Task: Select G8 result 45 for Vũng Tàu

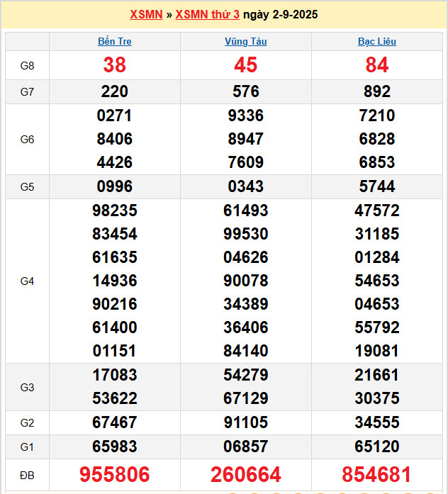Action: coord(246,65)
